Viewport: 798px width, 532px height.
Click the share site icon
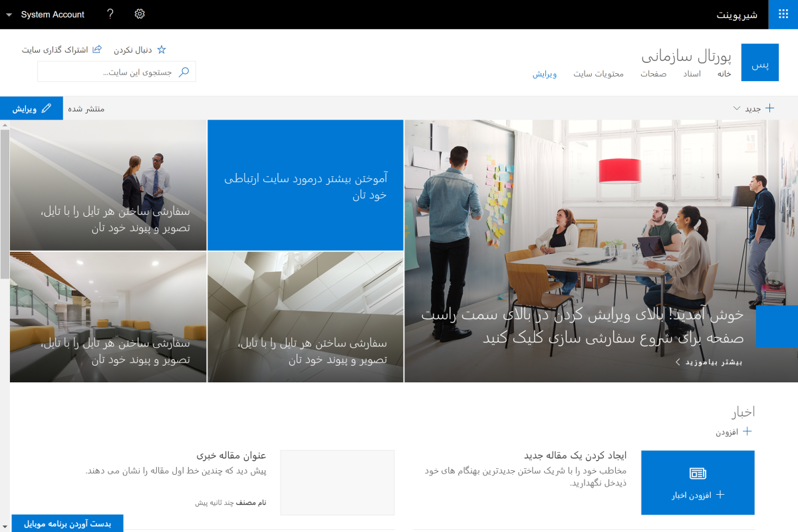96,50
